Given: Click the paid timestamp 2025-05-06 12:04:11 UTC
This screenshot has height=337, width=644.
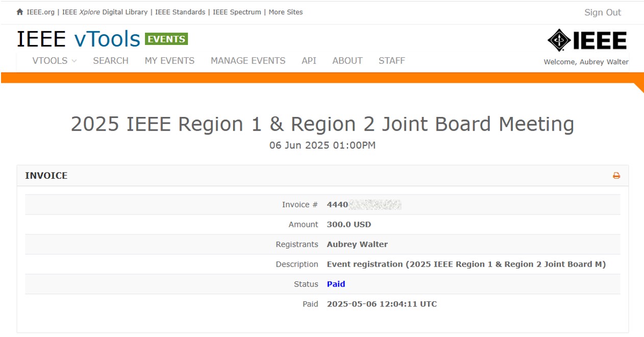Looking at the screenshot, I should click(382, 304).
